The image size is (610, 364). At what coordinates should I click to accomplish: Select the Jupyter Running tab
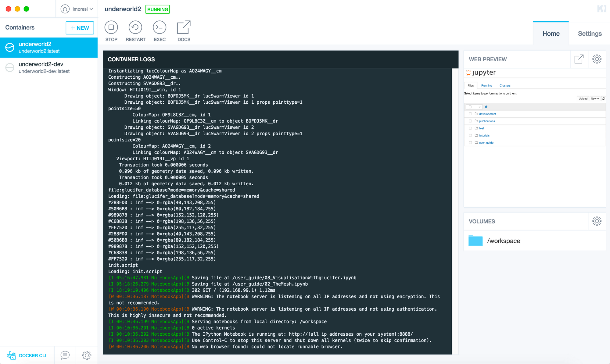click(x=486, y=86)
